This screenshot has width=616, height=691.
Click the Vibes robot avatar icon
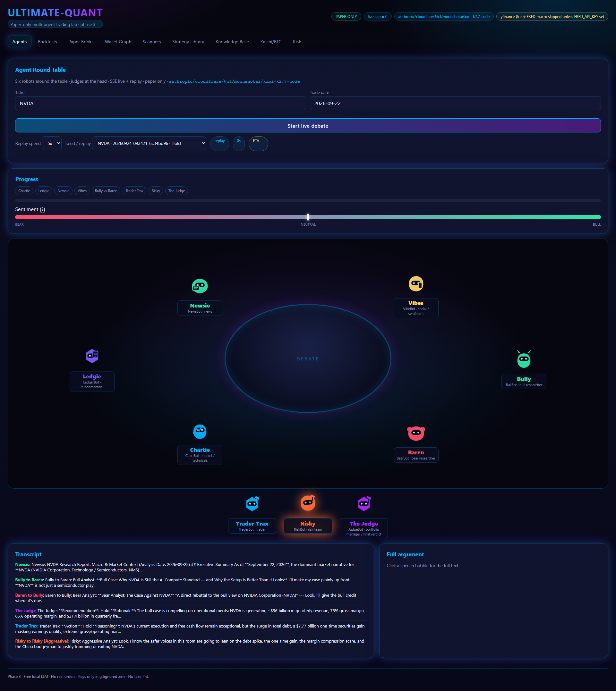point(415,283)
